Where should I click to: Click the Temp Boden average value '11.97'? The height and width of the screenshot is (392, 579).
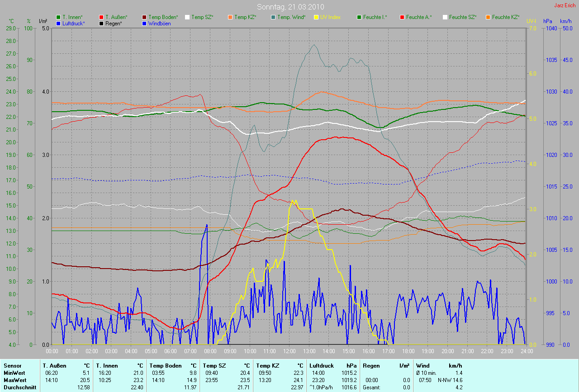tap(190, 387)
